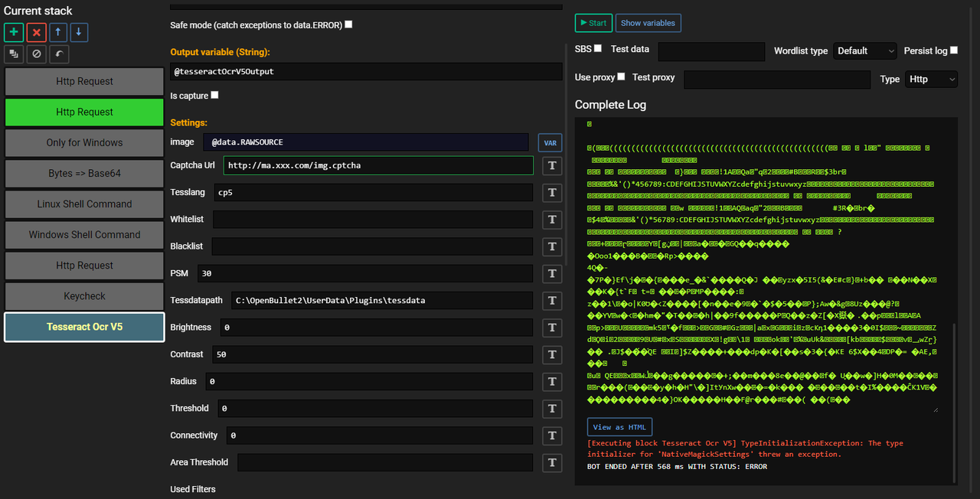980x499 pixels.
Task: Toggle input mode icon for Brightness
Action: click(552, 328)
